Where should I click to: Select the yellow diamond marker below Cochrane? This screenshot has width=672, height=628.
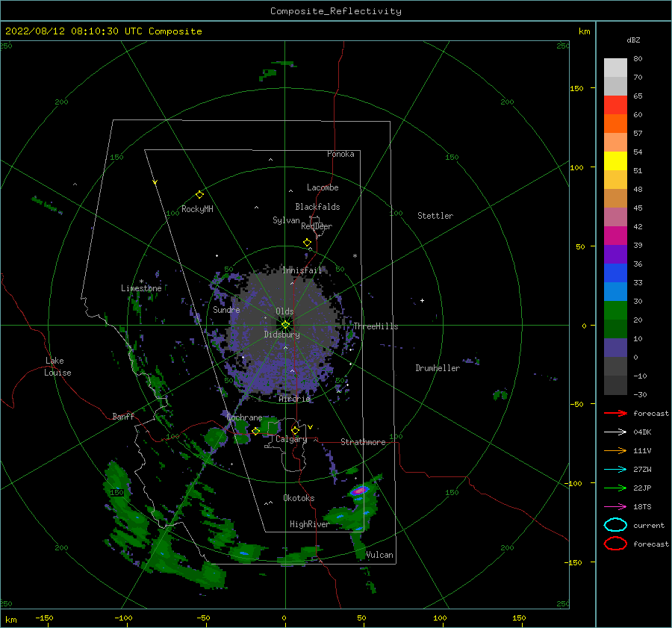[256, 432]
